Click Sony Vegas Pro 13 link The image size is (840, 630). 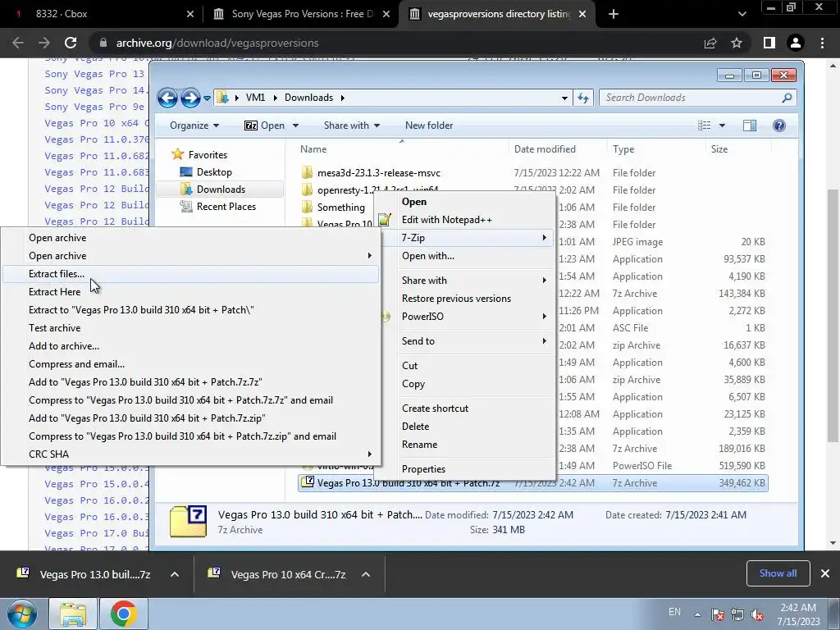(x=95, y=74)
